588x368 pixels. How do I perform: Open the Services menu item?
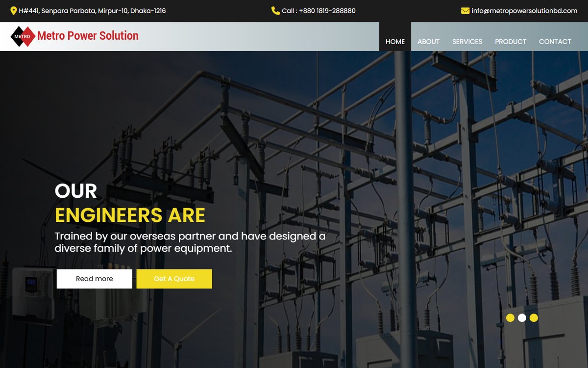[x=467, y=42]
